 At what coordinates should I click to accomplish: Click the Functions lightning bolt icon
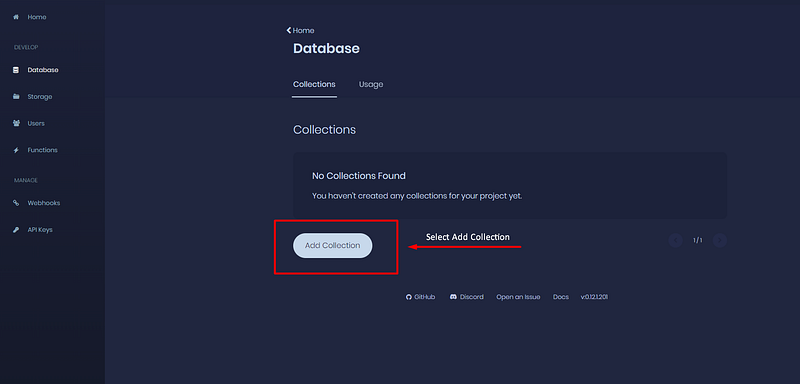click(x=16, y=150)
